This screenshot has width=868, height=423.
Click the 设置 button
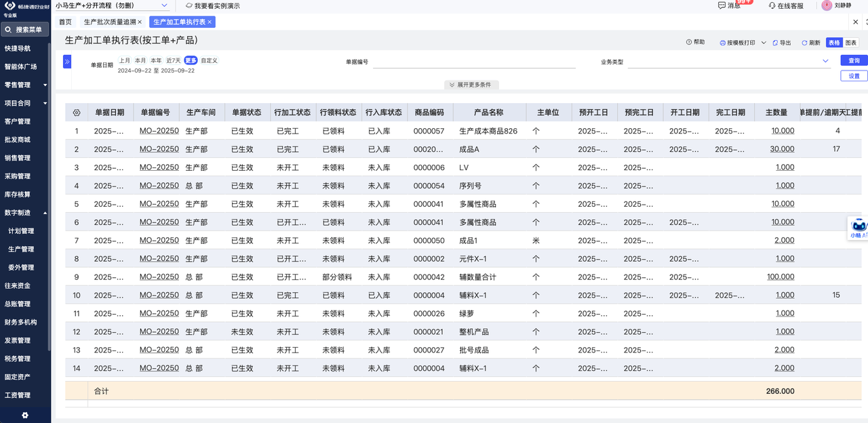point(854,77)
